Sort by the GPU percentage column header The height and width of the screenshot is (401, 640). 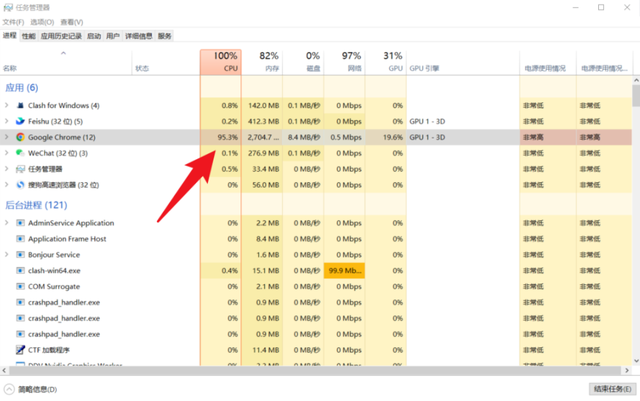click(x=386, y=62)
